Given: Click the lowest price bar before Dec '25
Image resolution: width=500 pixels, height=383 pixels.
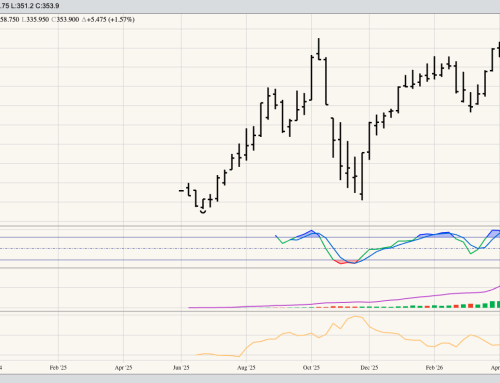Looking at the screenshot, I should [x=362, y=176].
